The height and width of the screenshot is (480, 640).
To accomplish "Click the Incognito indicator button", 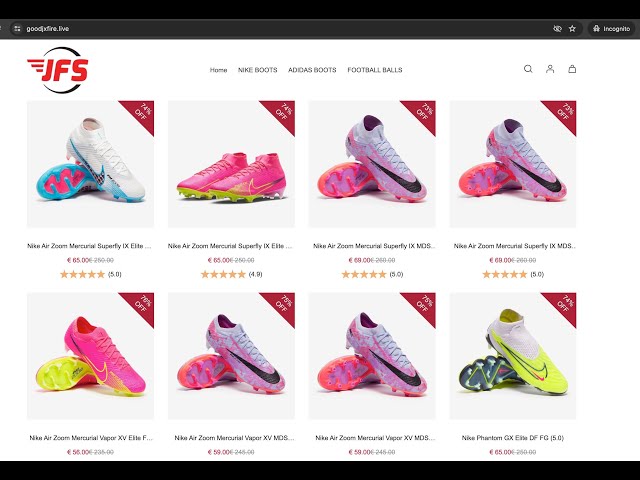I will click(611, 29).
